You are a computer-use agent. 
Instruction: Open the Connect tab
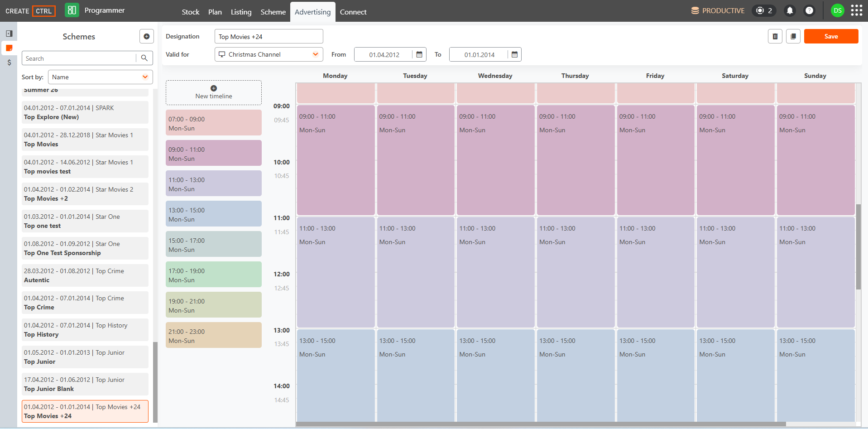(x=353, y=12)
